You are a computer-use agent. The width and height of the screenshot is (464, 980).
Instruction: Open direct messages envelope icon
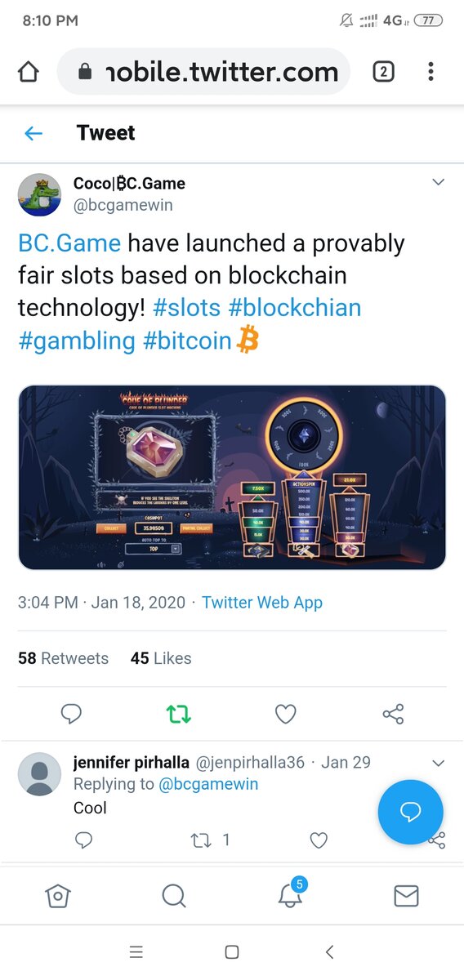(x=406, y=896)
